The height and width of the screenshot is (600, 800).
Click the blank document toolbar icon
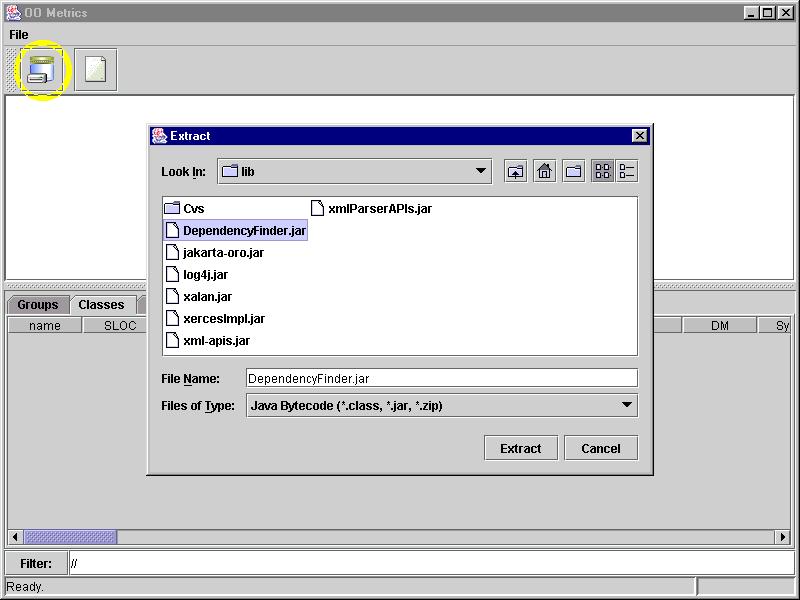(x=95, y=70)
